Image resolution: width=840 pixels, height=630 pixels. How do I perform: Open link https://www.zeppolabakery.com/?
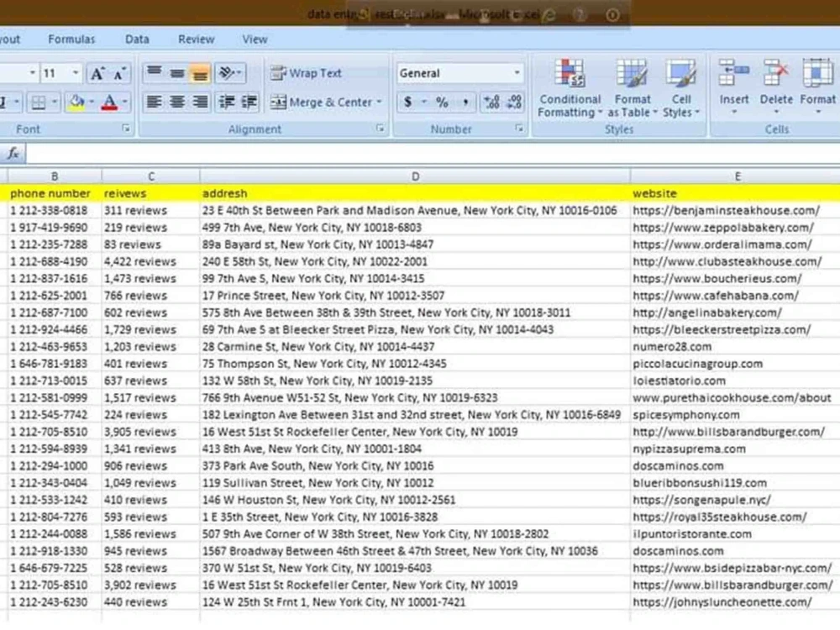coord(723,228)
